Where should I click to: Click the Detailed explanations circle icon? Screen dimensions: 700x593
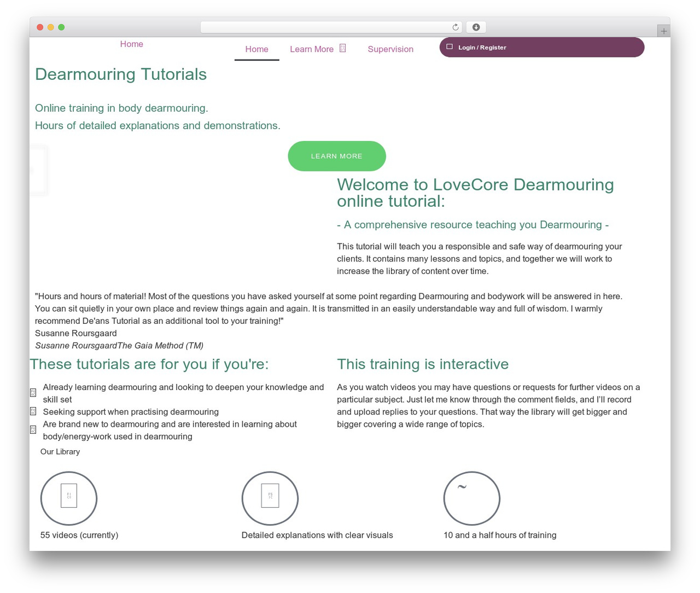270,498
